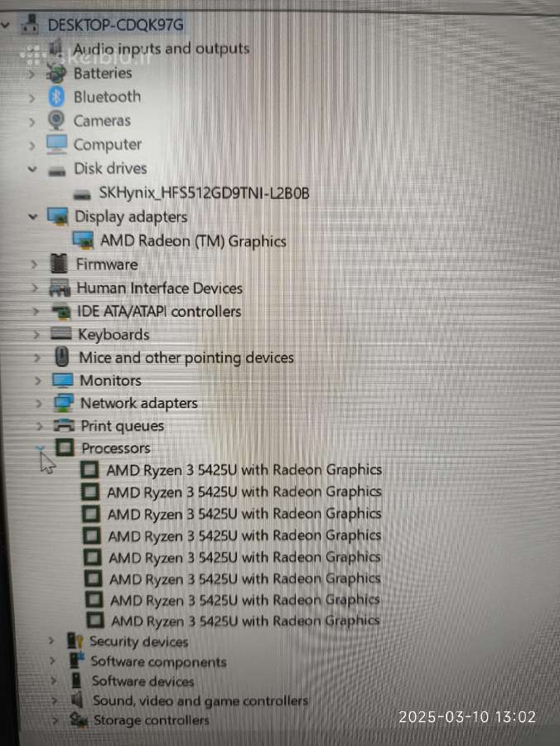Expand the Security devices arrow
The width and height of the screenshot is (560, 746).
51,641
